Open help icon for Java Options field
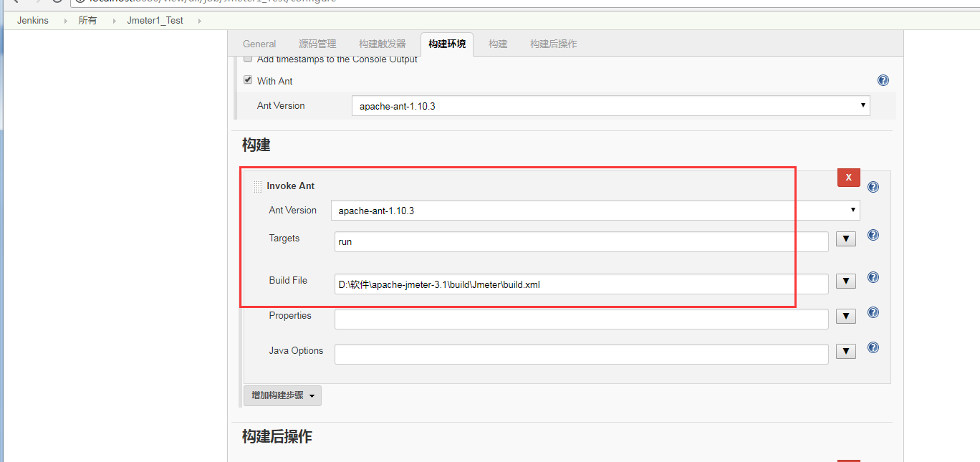 (873, 347)
